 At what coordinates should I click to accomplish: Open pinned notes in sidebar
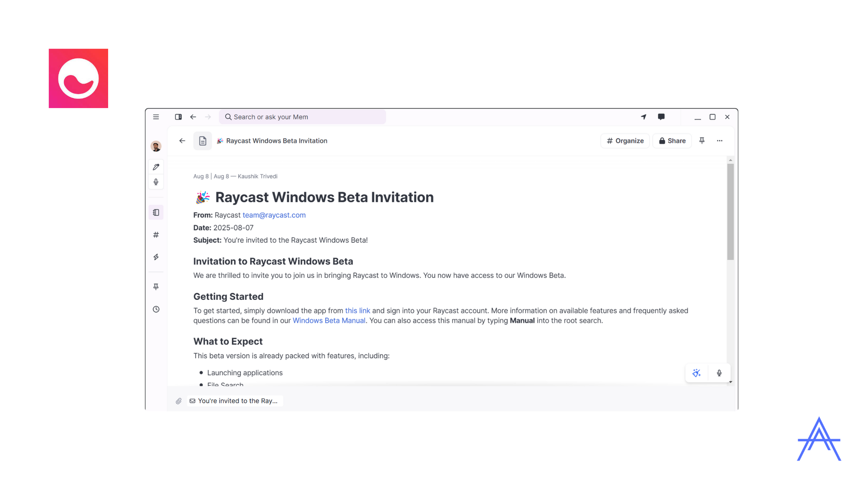pyautogui.click(x=156, y=287)
